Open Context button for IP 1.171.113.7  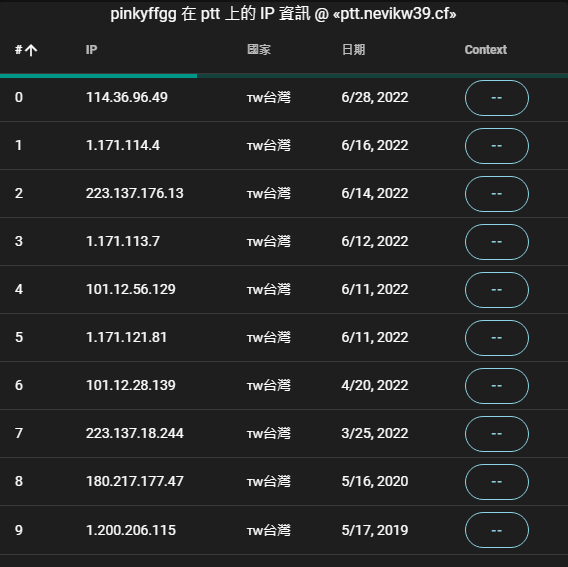point(497,242)
